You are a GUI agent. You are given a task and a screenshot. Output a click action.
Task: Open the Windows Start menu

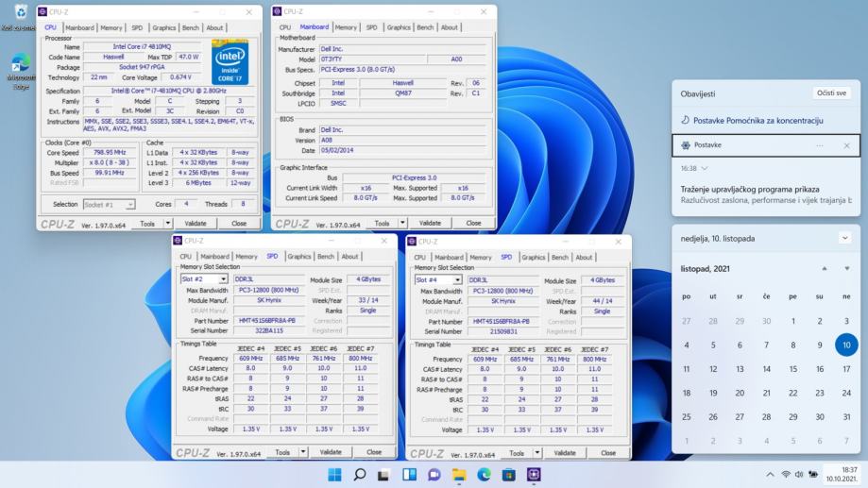(335, 474)
